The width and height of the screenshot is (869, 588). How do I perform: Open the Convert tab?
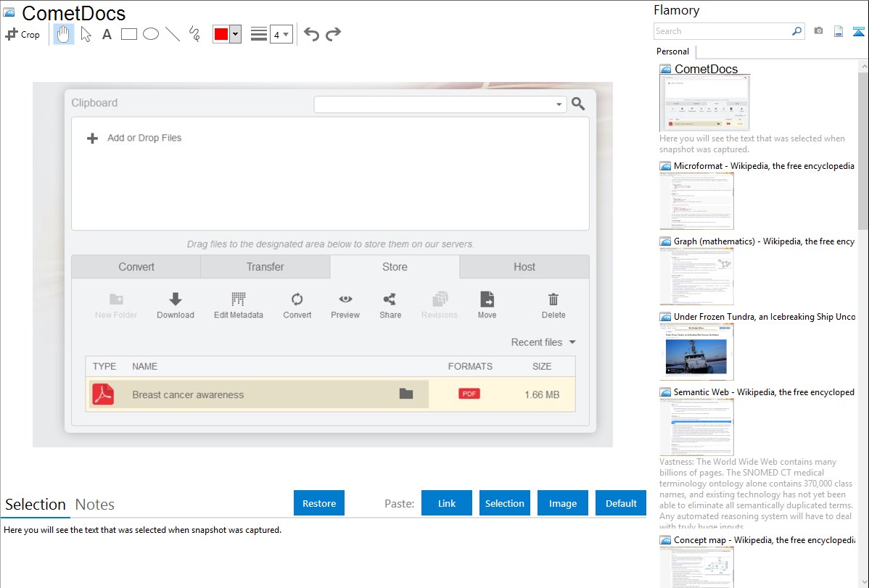coord(136,267)
